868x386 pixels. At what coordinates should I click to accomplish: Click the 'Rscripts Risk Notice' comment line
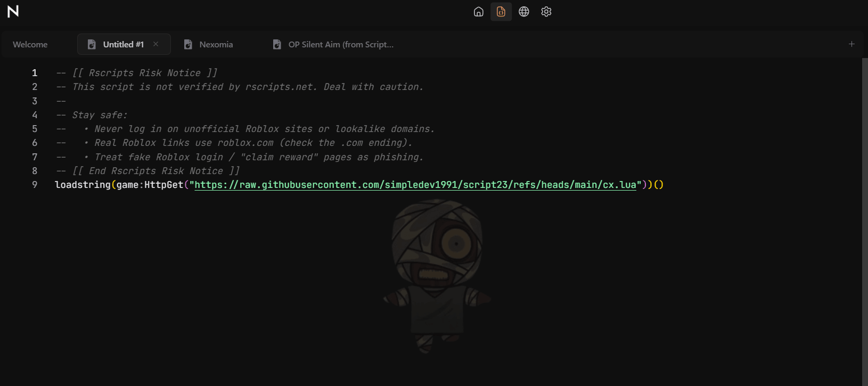pos(137,73)
